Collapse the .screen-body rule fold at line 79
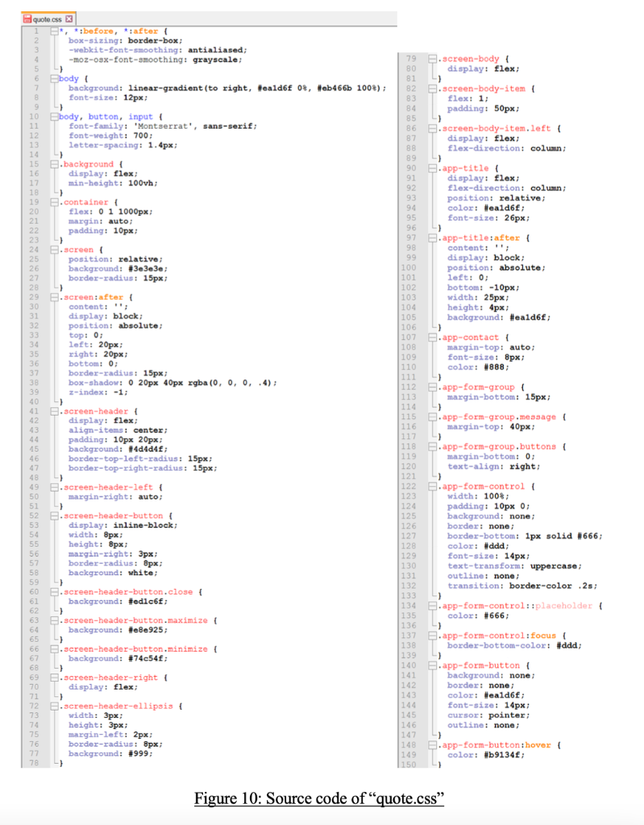 click(432, 59)
